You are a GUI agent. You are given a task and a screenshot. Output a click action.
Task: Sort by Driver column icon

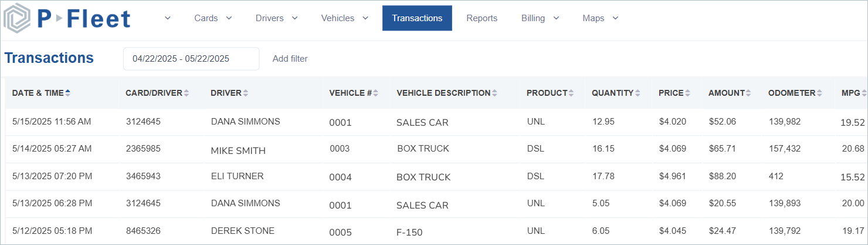(x=246, y=93)
